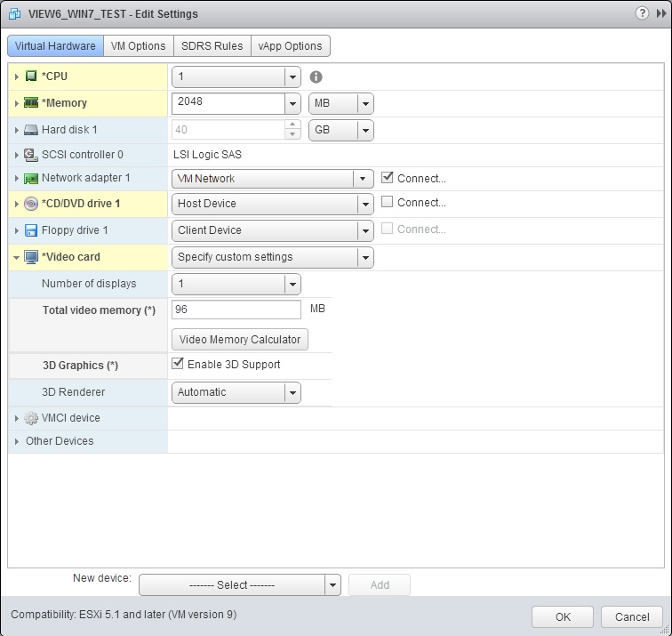Viewport: 672px width, 636px height.
Task: Click the Video card monitor icon
Action: tap(31, 257)
